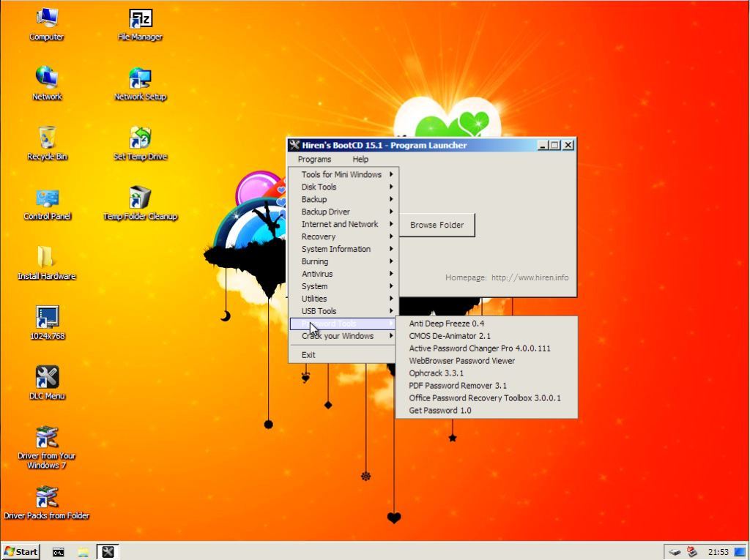
Task: Click the show desktop icon beside clock
Action: [x=740, y=552]
